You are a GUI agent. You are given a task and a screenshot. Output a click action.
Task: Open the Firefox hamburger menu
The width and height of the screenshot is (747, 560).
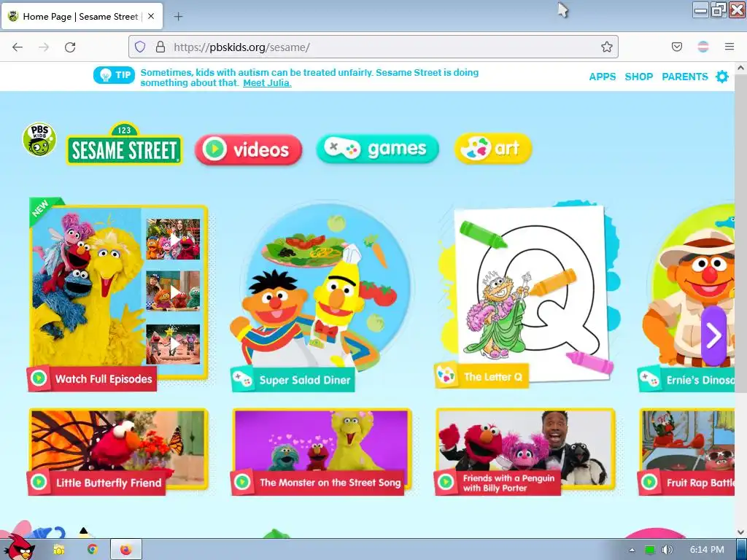click(729, 47)
